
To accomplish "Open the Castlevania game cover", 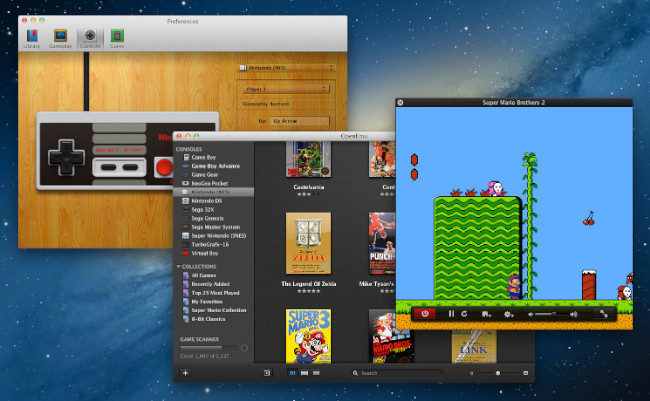I will tap(308, 159).
